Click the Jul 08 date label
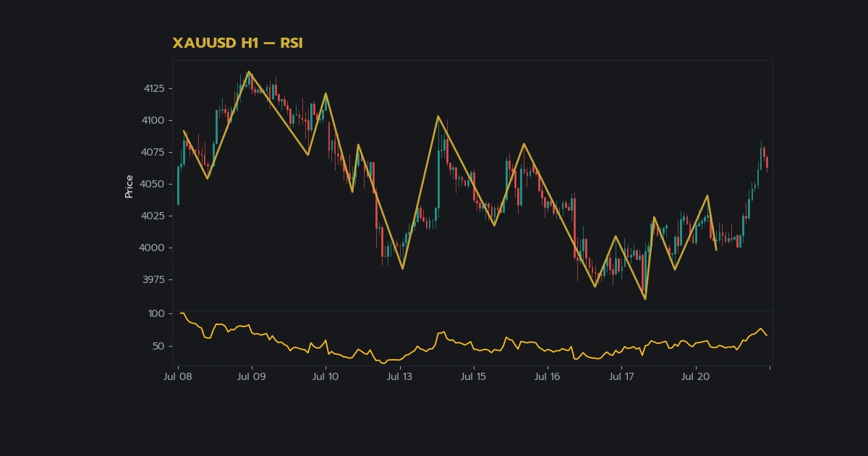This screenshot has width=868, height=456. (x=177, y=377)
